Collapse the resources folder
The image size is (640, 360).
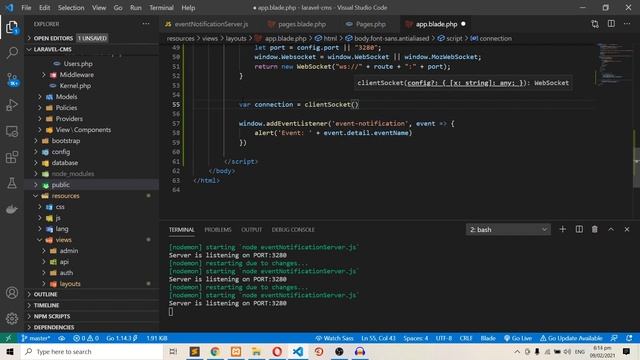pos(92,196)
